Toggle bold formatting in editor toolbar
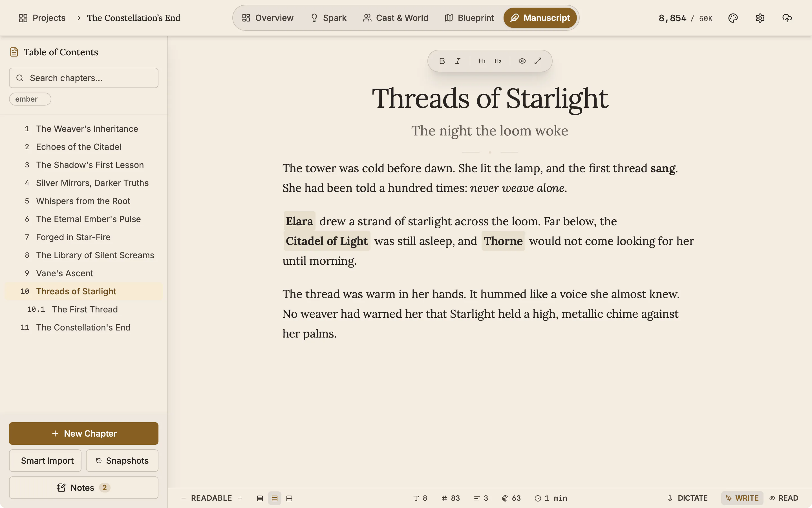The width and height of the screenshot is (812, 508). click(x=442, y=61)
